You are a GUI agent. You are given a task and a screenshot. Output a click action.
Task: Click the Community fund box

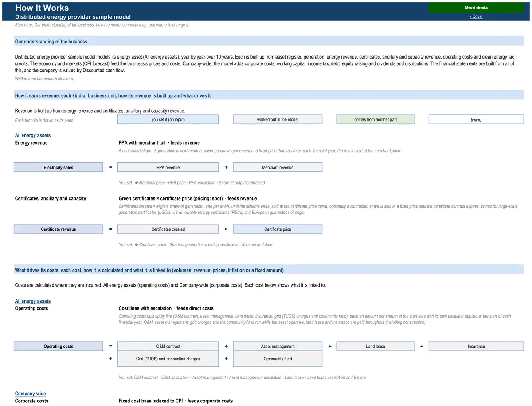[278, 359]
